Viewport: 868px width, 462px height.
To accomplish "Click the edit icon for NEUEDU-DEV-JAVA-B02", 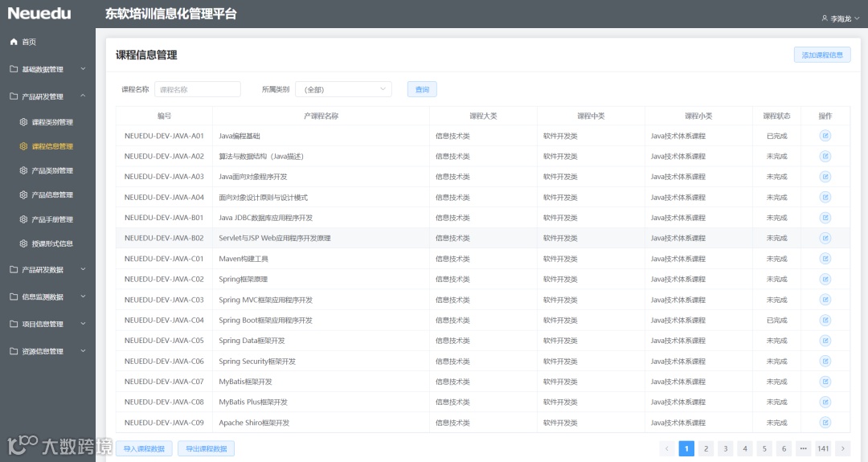I will (825, 238).
